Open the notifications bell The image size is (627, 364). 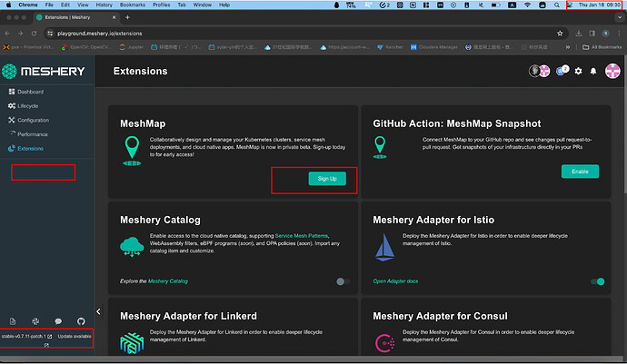[x=593, y=71]
